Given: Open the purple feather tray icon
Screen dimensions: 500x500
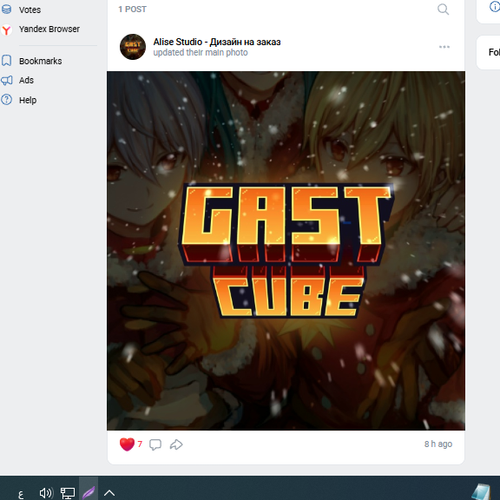Looking at the screenshot, I should [89, 492].
